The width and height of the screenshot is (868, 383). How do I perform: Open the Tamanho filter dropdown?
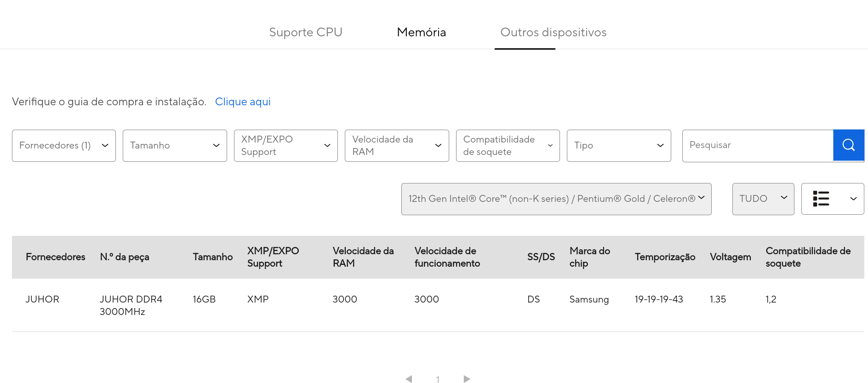click(175, 146)
